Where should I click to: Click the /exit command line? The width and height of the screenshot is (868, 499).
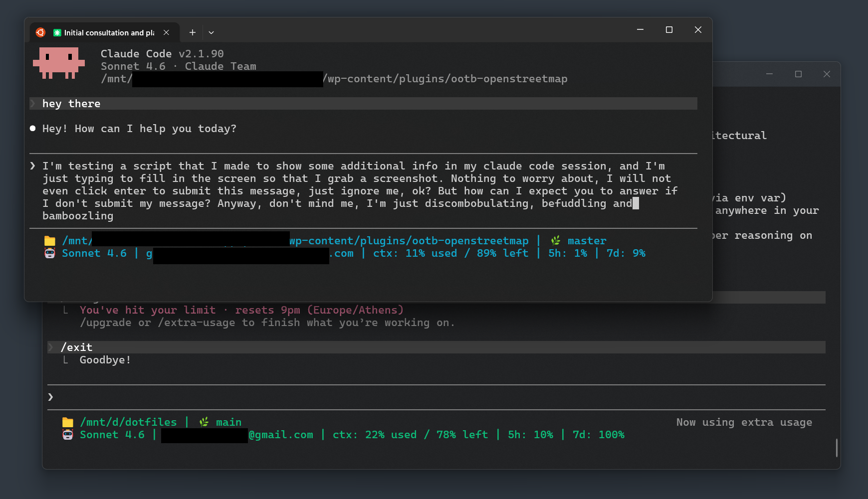[x=76, y=347]
